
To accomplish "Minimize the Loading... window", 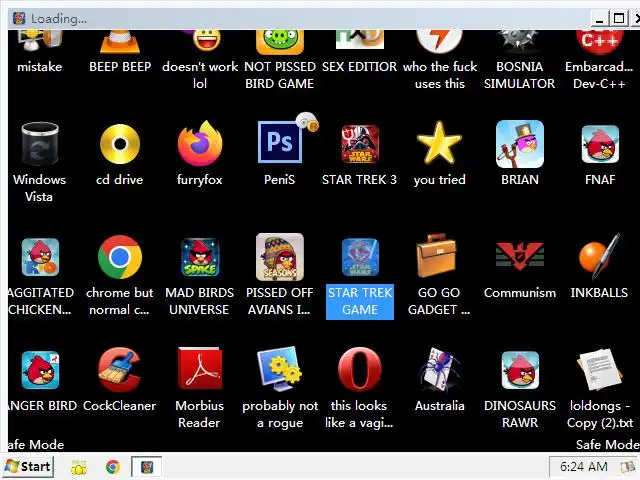I will tap(599, 18).
